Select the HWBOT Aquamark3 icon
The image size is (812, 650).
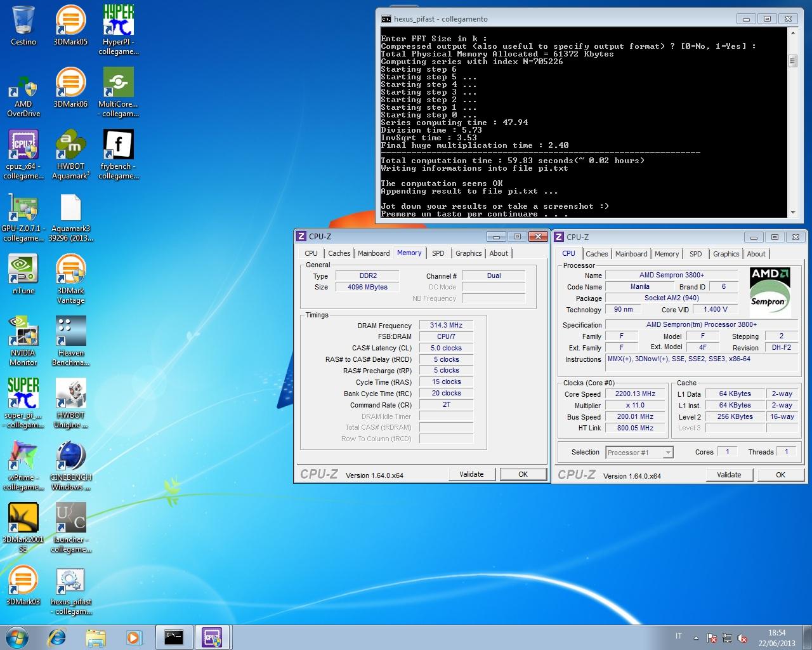pyautogui.click(x=70, y=154)
